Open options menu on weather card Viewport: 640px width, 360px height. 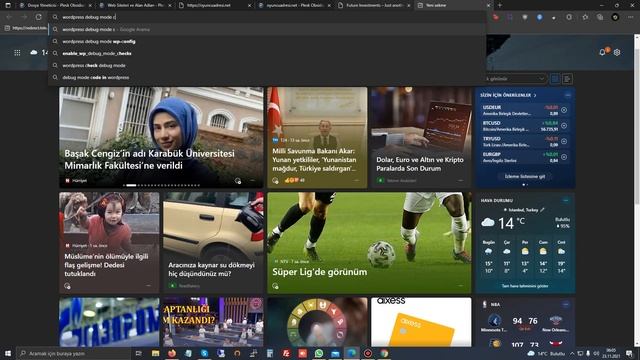[x=566, y=200]
